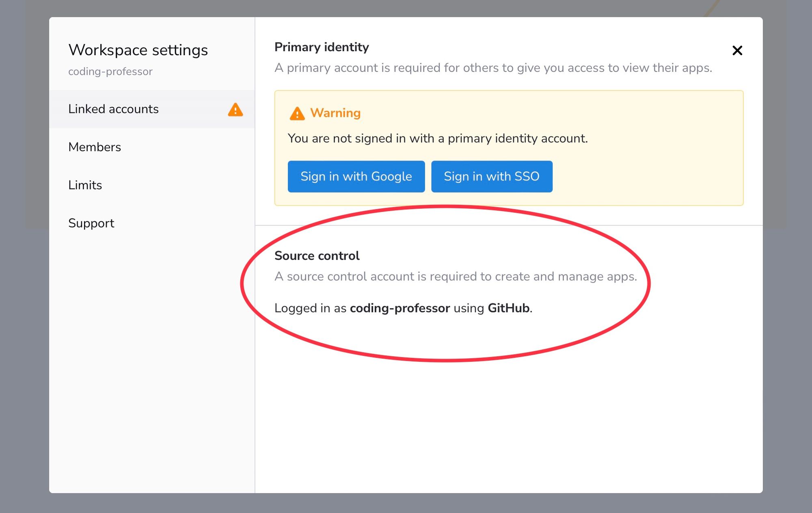Image resolution: width=812 pixels, height=513 pixels.
Task: Click the Primary identity heading
Action: [322, 47]
